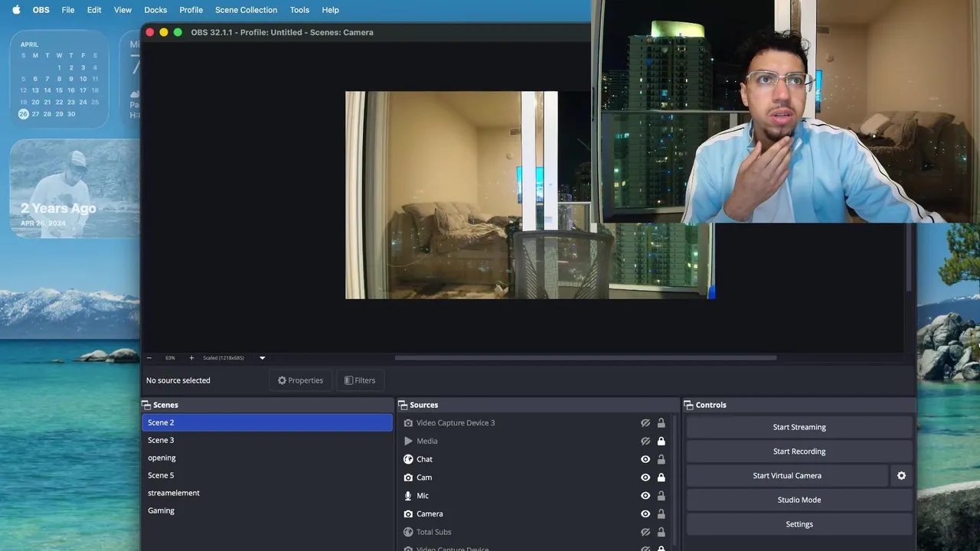Hide the Chat source
Screen dimensions: 980x551
pyautogui.click(x=645, y=459)
